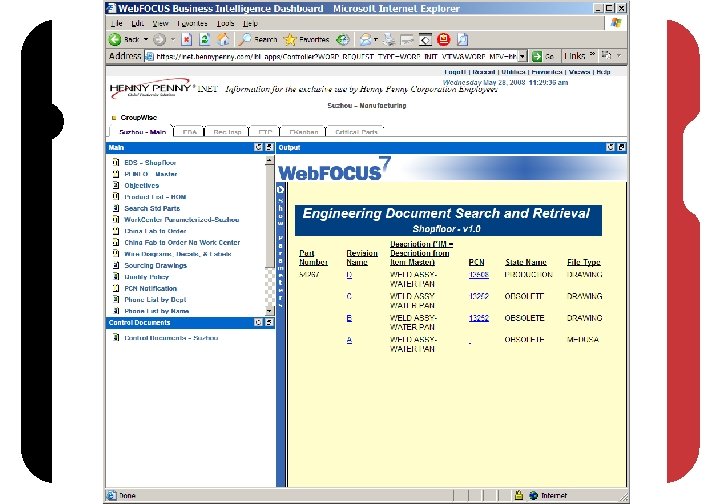This screenshot has width=720, height=504.
Task: Open the address bar URL dropdown
Action: 522,56
